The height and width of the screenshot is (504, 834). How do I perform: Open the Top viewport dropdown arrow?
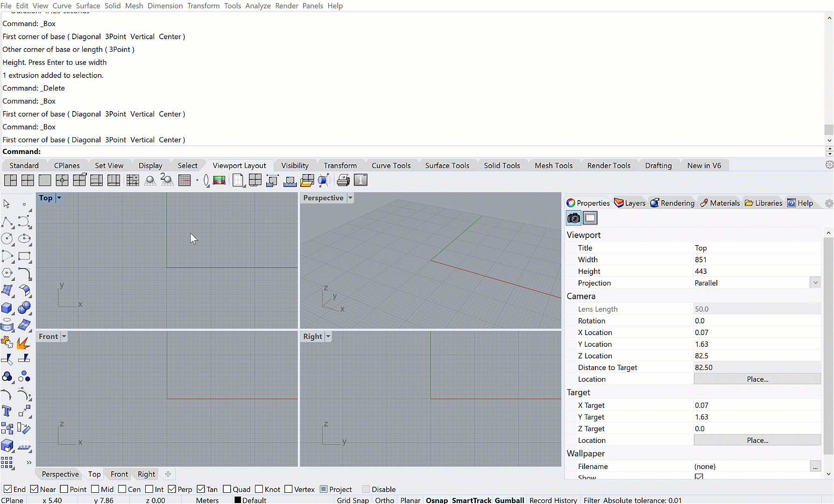click(59, 198)
